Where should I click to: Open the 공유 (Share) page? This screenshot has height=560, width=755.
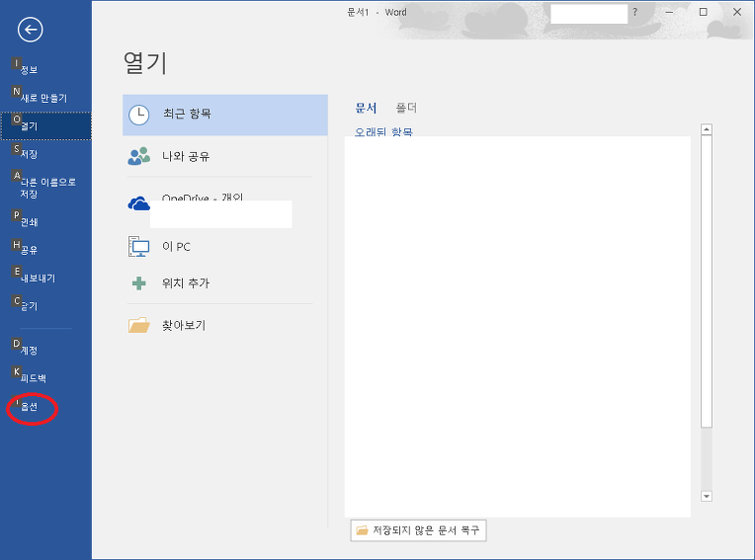[x=29, y=250]
